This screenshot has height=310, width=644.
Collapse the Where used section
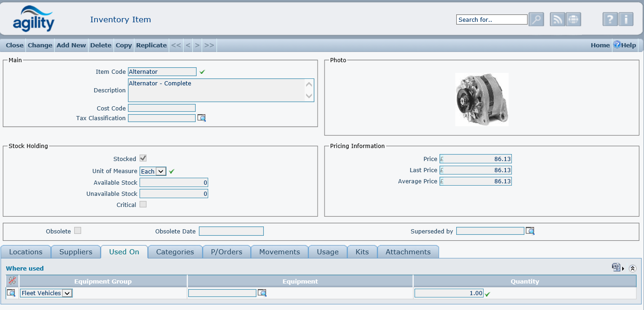[x=632, y=268]
